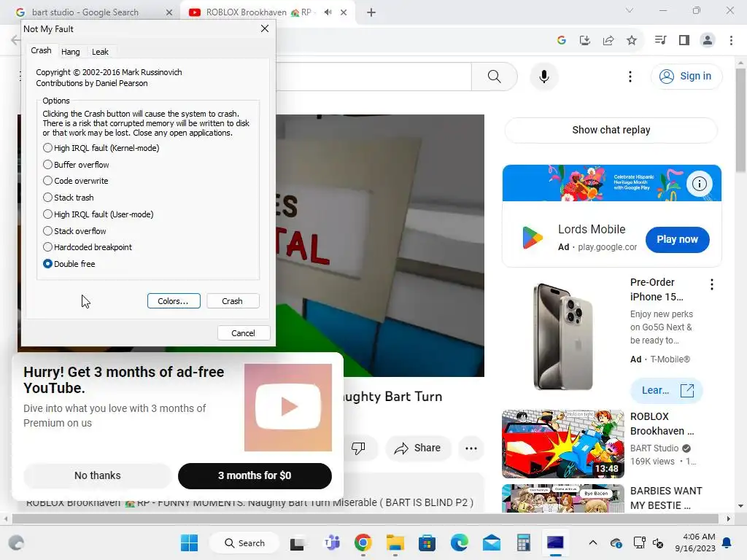Close the Not My Fault window
Screen dimensions: 747x560
[264, 28]
